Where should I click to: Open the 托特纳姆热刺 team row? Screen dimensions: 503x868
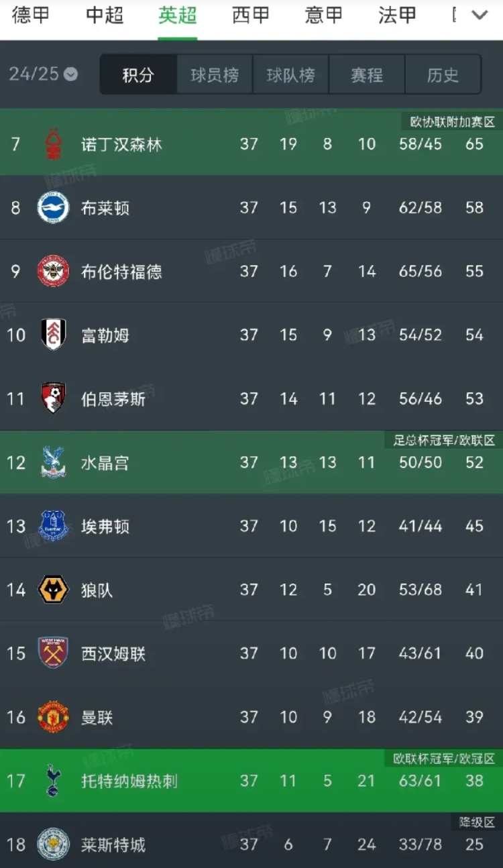[x=251, y=781]
